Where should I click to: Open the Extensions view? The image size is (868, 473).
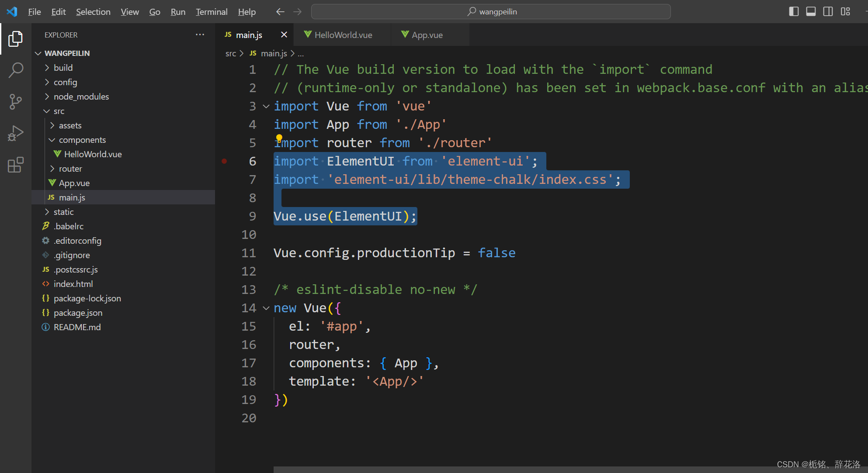coord(16,165)
